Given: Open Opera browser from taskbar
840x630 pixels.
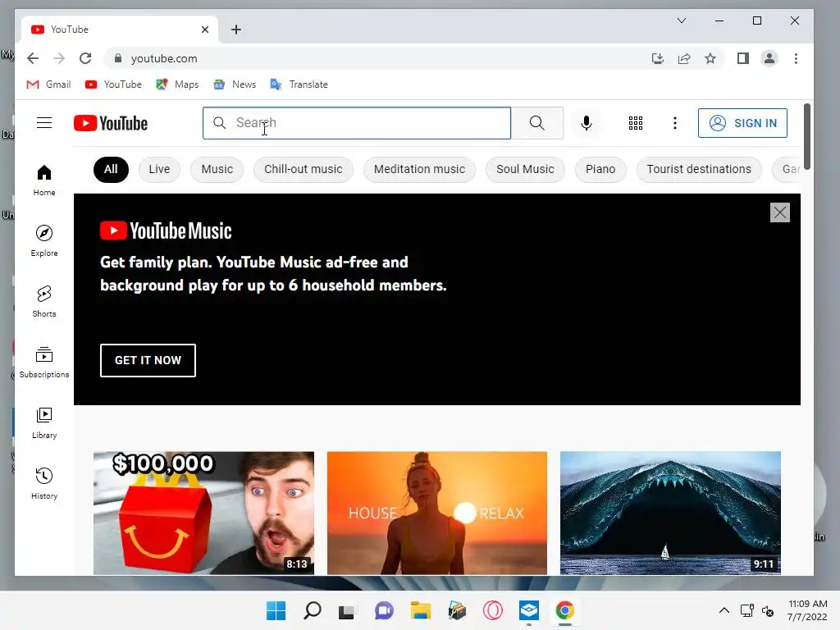Looking at the screenshot, I should tap(493, 610).
